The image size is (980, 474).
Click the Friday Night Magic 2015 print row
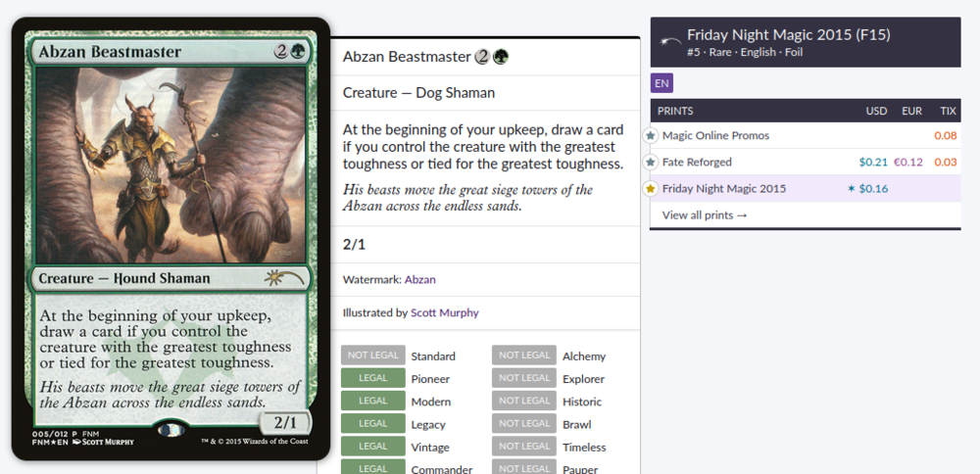806,189
